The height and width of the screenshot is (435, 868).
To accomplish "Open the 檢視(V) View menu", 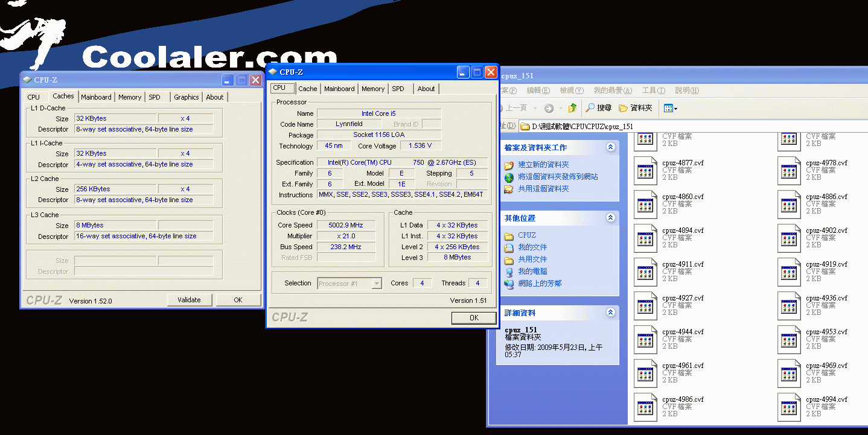I will click(x=572, y=90).
